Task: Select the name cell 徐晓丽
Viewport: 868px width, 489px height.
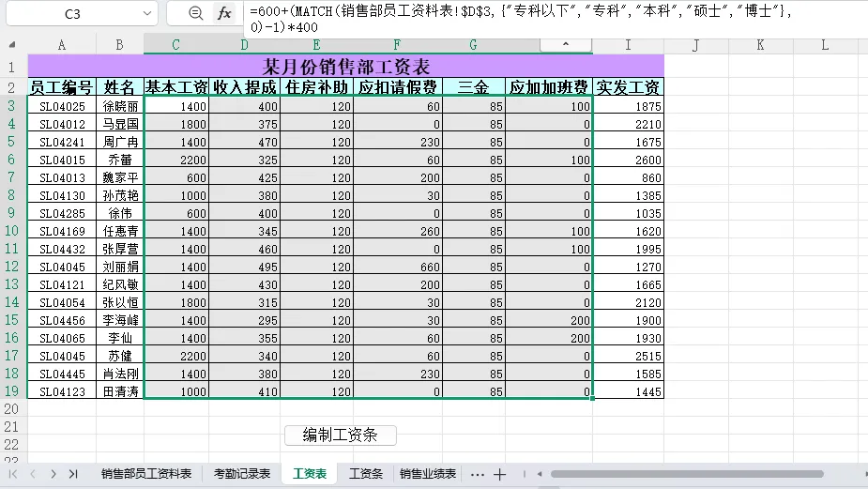Action: 119,106
